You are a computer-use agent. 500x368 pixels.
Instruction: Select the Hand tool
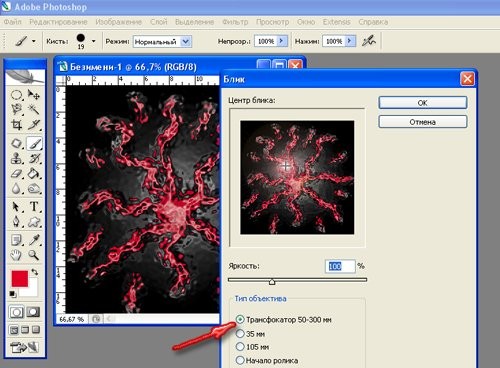(x=17, y=255)
